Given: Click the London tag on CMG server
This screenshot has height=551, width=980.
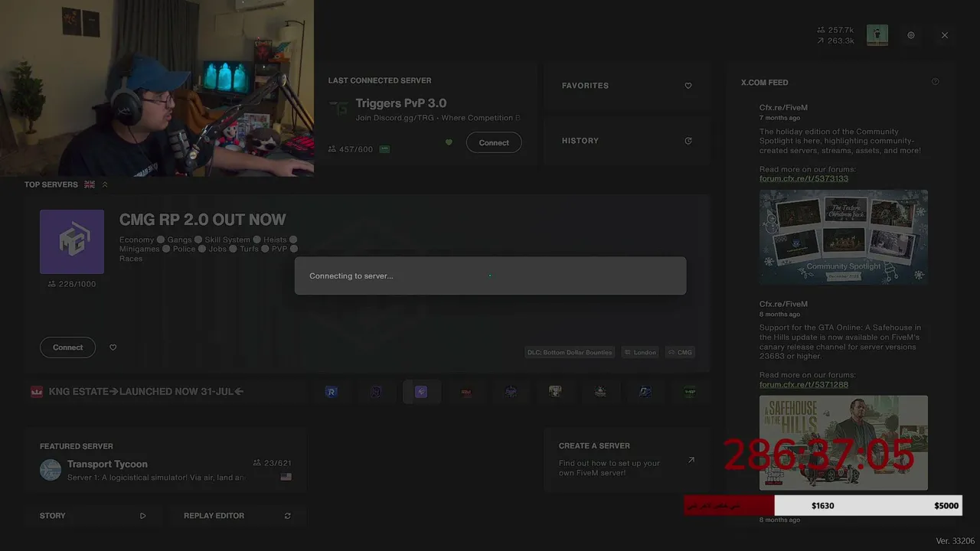Looking at the screenshot, I should tap(640, 352).
